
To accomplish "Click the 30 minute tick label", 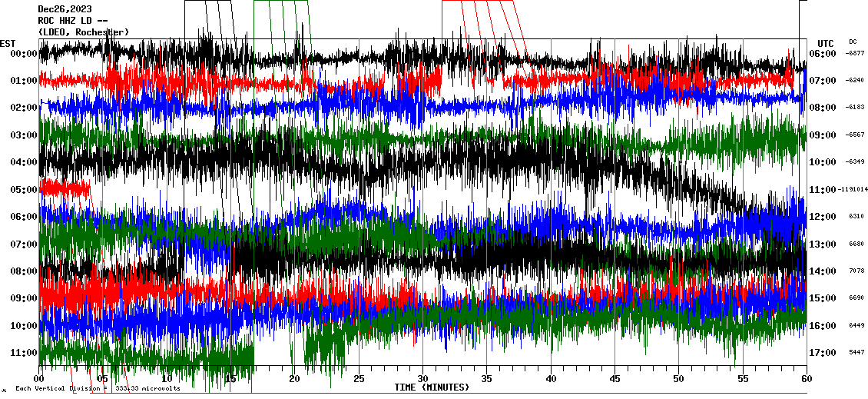I will click(x=422, y=379).
